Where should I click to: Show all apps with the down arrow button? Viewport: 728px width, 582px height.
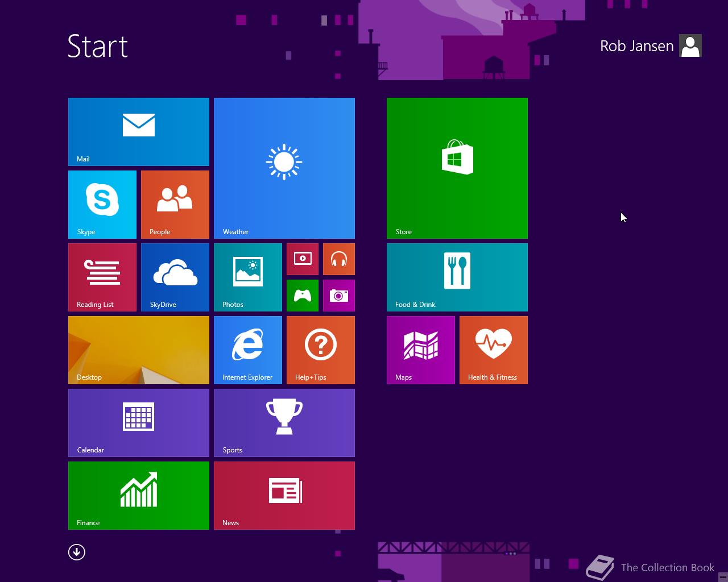pyautogui.click(x=77, y=552)
